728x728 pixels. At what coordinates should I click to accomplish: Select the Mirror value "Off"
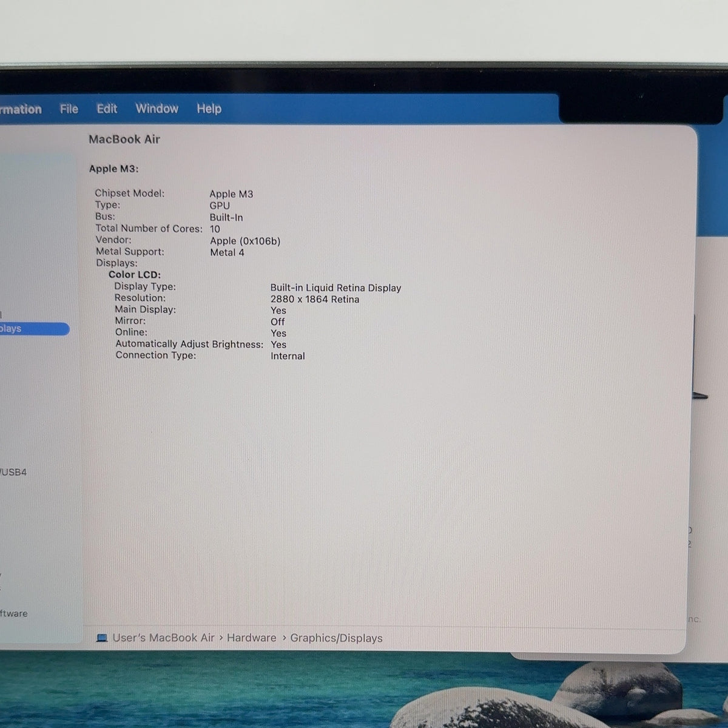click(x=278, y=322)
